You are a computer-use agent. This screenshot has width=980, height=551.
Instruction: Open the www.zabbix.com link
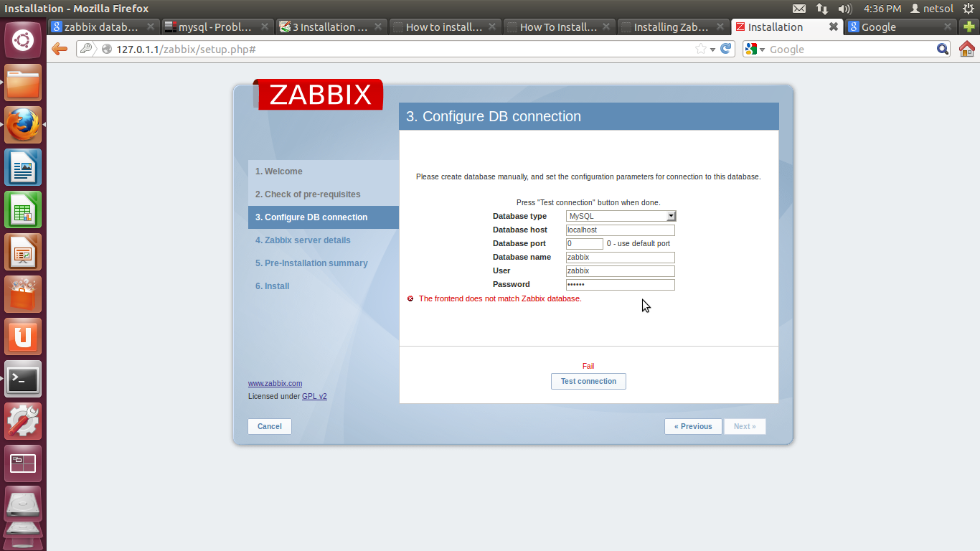point(275,383)
